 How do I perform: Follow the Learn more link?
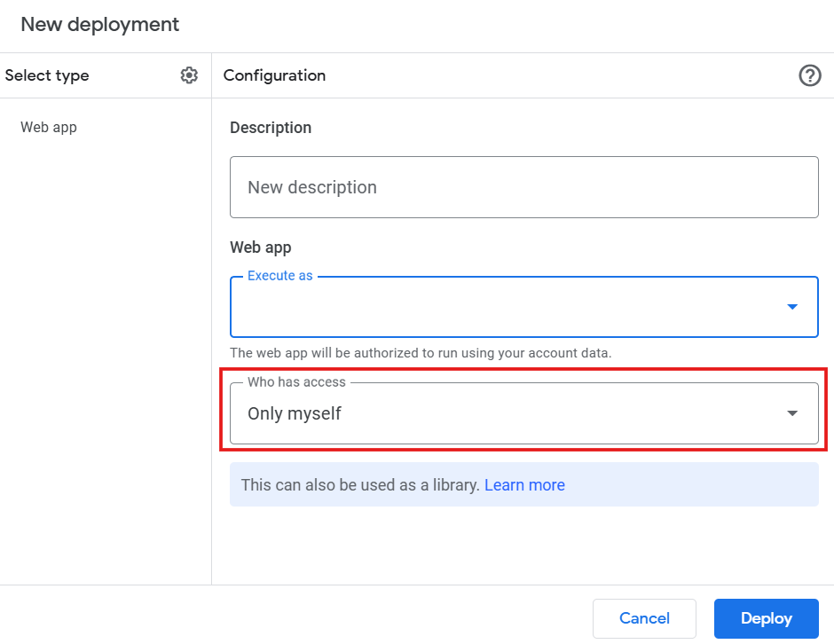524,485
